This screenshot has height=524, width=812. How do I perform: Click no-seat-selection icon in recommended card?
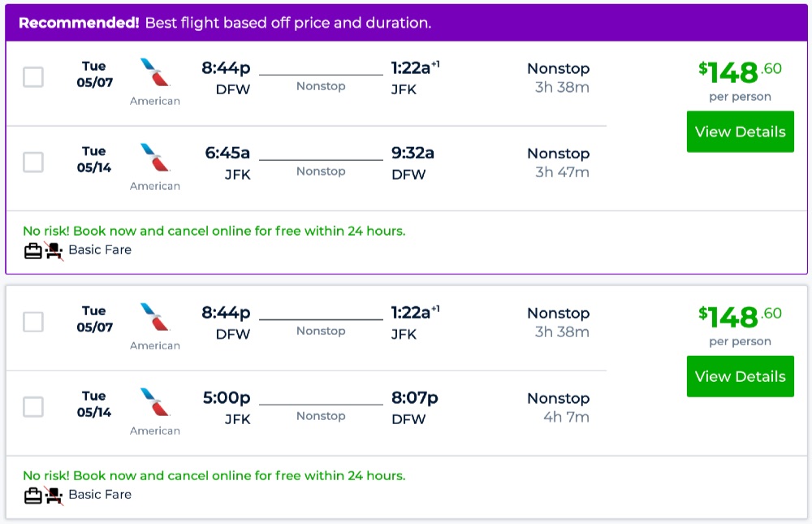pyautogui.click(x=54, y=251)
